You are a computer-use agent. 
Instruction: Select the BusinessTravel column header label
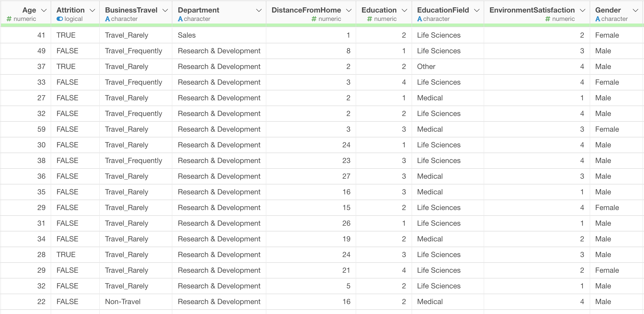coord(131,10)
